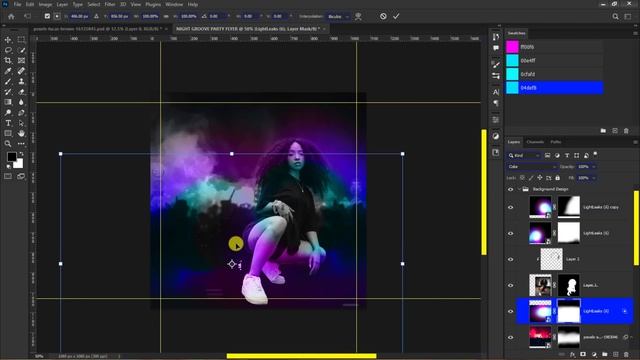Open the Opacity value dropdown
Viewport: 640px width, 360px height.
pyautogui.click(x=594, y=167)
